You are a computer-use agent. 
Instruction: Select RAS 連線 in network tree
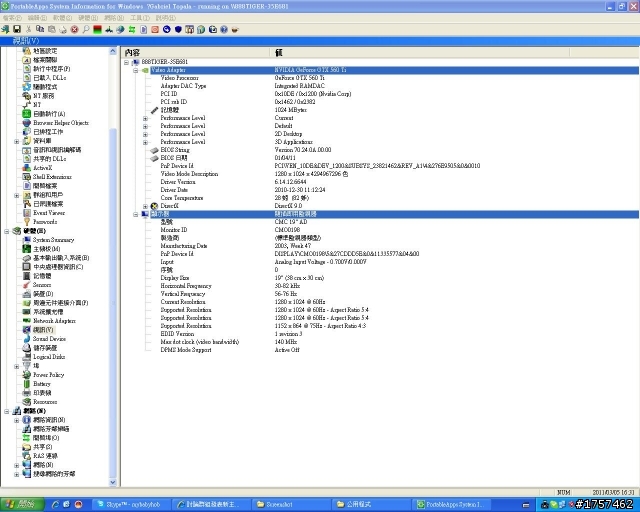[45, 455]
